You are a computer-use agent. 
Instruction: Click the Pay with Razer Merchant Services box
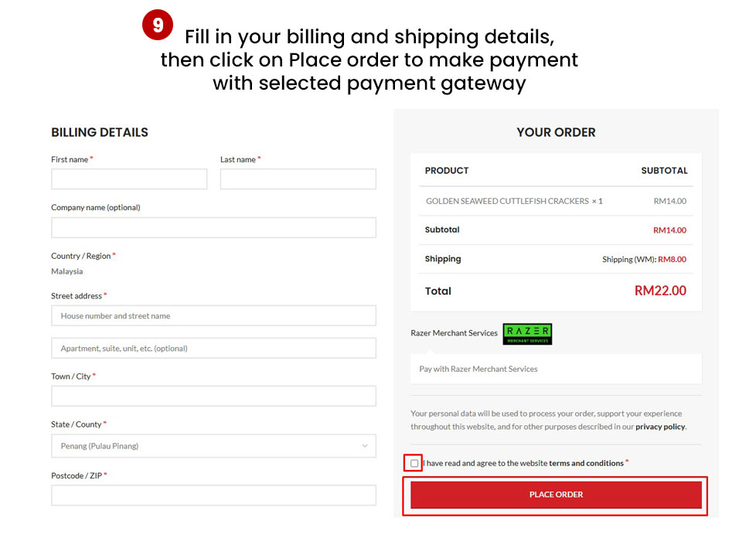point(556,369)
